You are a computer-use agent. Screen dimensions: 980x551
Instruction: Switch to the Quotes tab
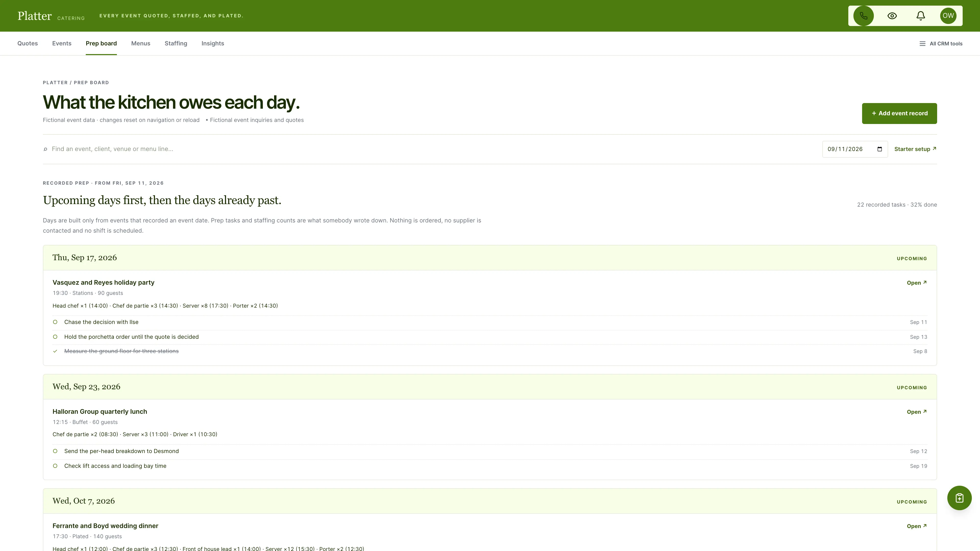click(x=27, y=43)
